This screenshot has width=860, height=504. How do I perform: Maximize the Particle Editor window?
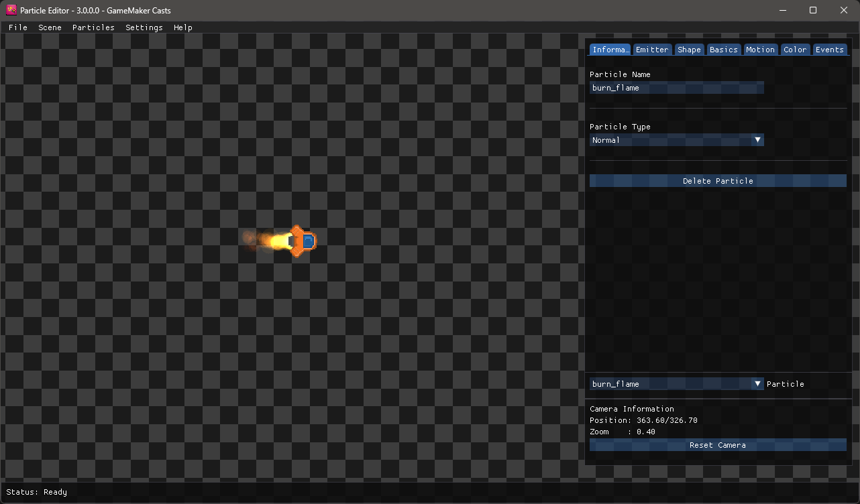[x=813, y=10]
